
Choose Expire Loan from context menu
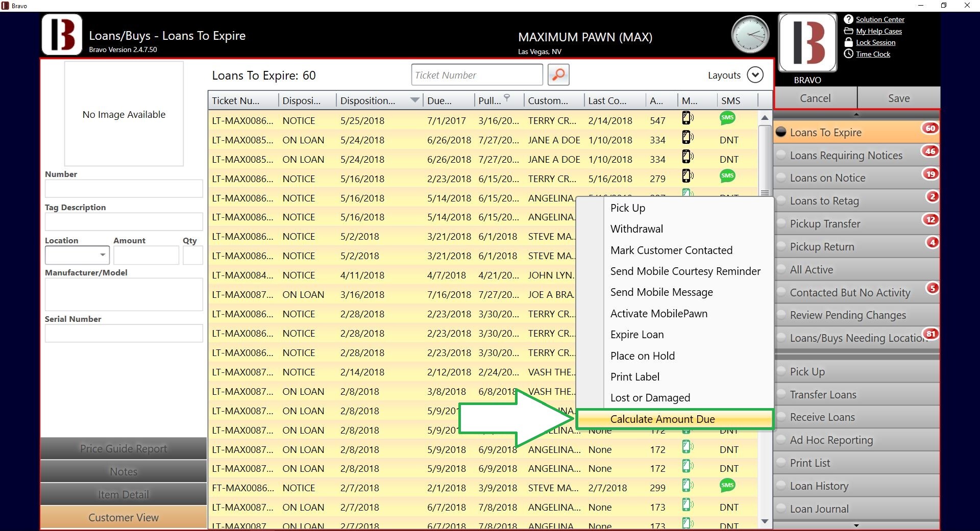click(x=674, y=334)
